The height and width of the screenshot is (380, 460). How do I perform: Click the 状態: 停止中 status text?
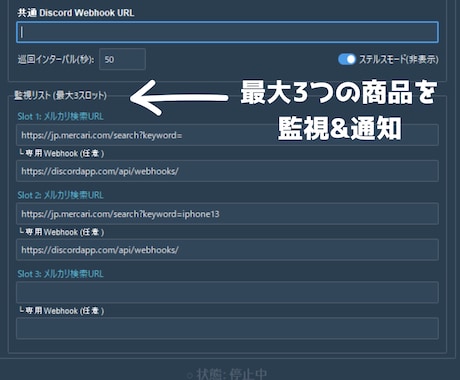(227, 374)
